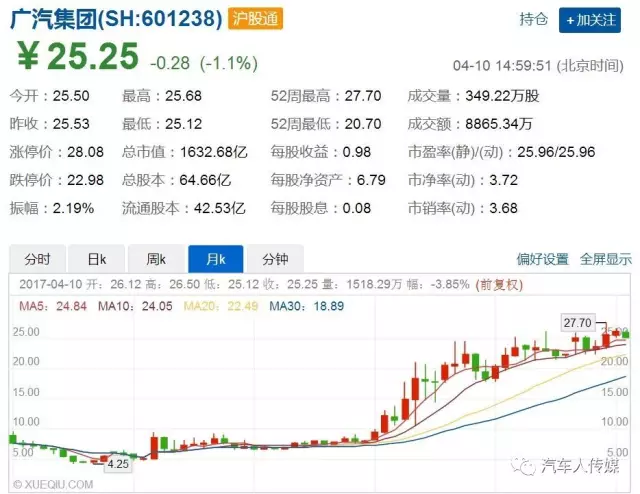Click the 前复权 adjustment label
The height and width of the screenshot is (494, 640).
(x=499, y=284)
